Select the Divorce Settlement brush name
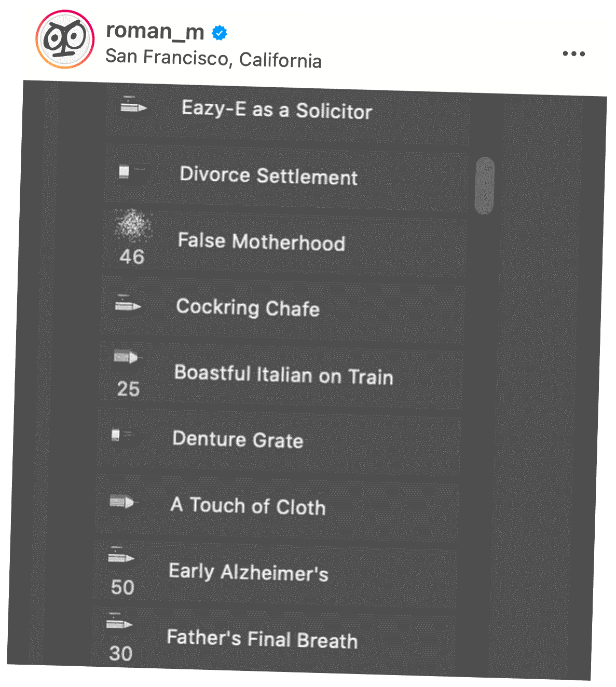Screen dimensions: 616x687 [x=268, y=176]
